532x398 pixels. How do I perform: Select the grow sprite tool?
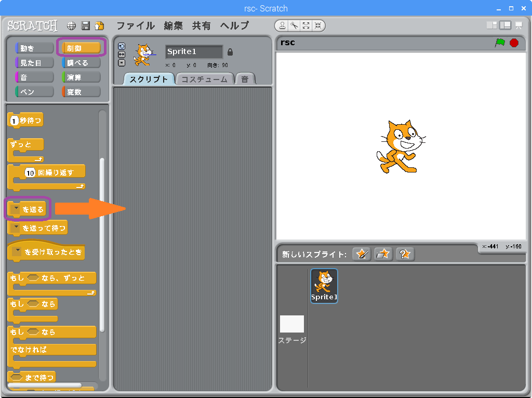pyautogui.click(x=306, y=25)
